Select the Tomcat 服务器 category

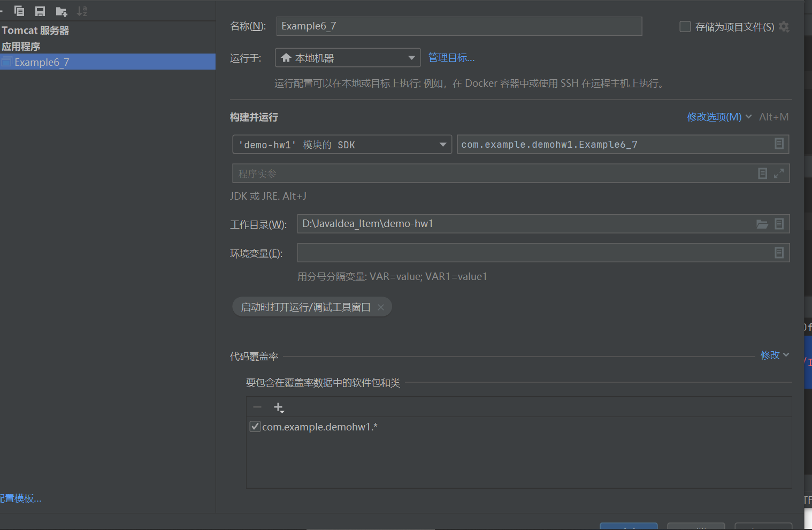35,31
